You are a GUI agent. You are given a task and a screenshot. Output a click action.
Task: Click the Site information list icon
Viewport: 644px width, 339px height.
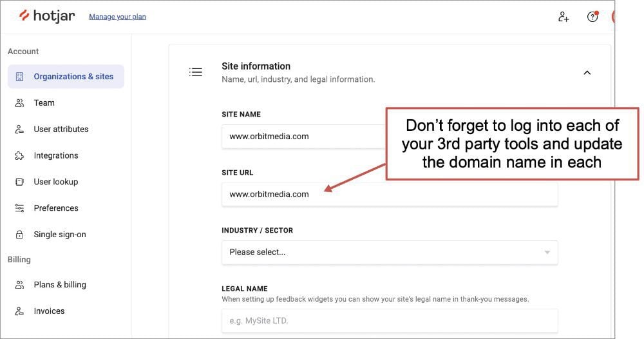[196, 72]
